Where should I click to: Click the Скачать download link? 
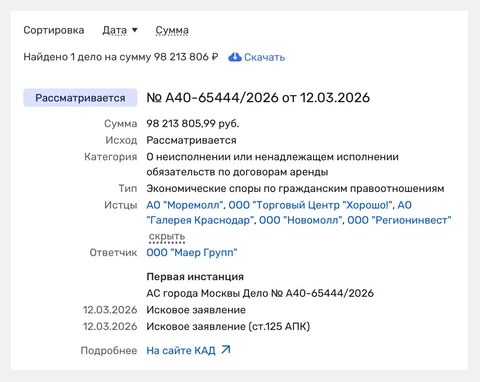pyautogui.click(x=264, y=57)
